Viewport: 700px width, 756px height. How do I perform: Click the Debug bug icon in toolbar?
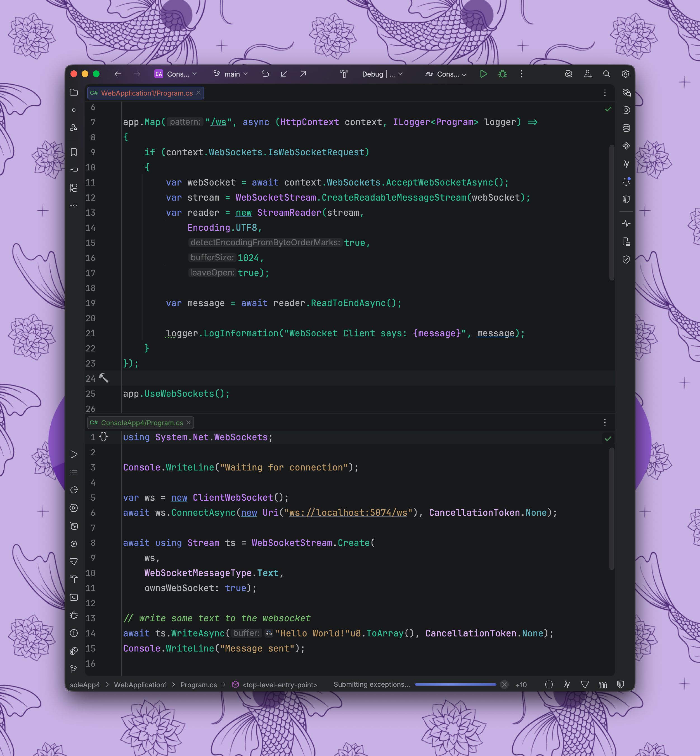pos(502,74)
